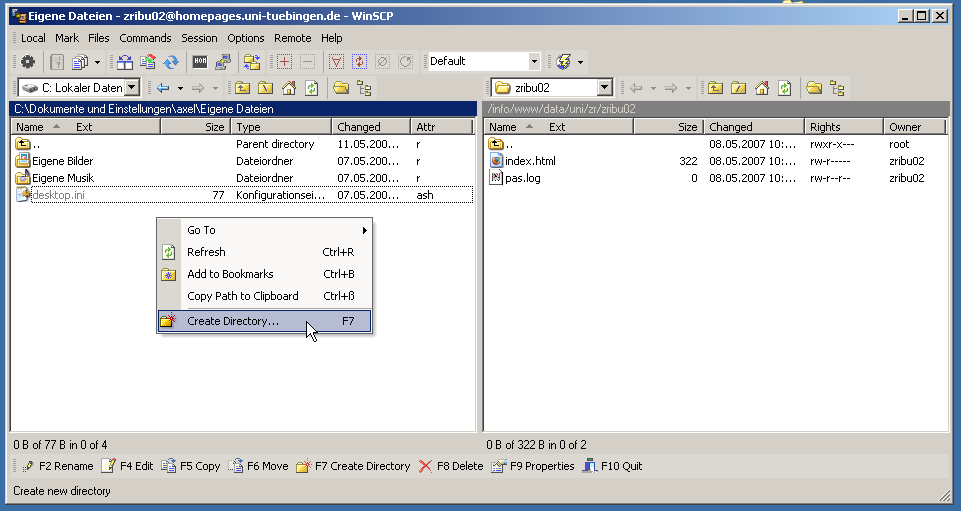
Task: Open the Default transfer settings dropdown
Action: [x=534, y=61]
